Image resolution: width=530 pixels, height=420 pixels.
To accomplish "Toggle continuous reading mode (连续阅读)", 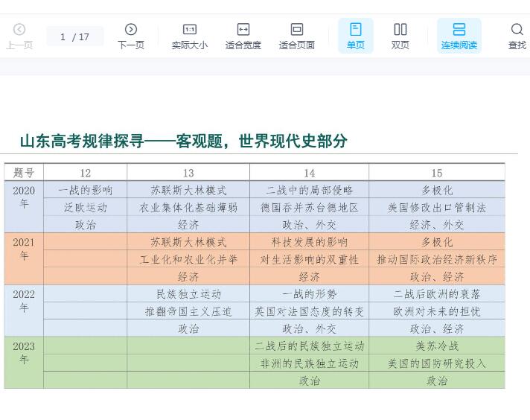I will 459,35.
